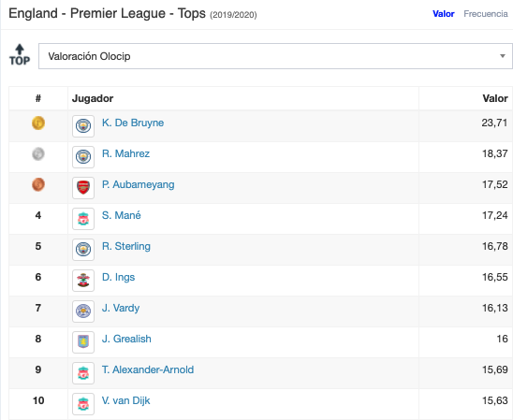
Task: Click Arsenal crest beside P. Aubameyang
Action: click(83, 188)
